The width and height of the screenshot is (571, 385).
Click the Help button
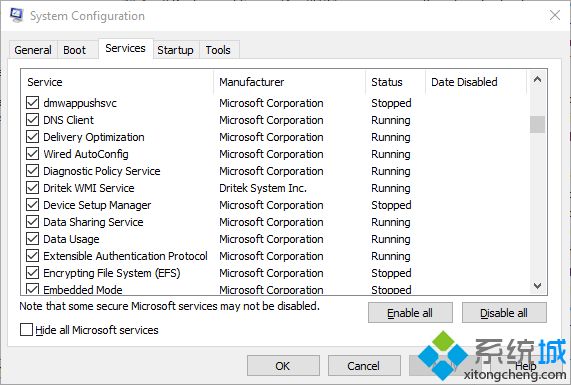point(526,366)
